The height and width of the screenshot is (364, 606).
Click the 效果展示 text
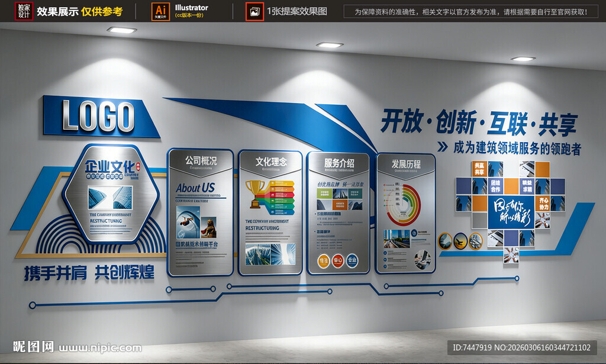click(57, 12)
